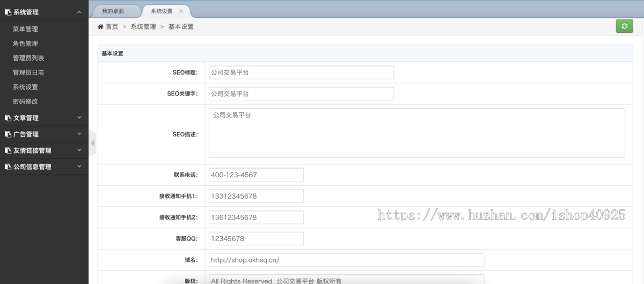Focus the 接收通知手机2 input field
644x284 pixels.
click(256, 217)
